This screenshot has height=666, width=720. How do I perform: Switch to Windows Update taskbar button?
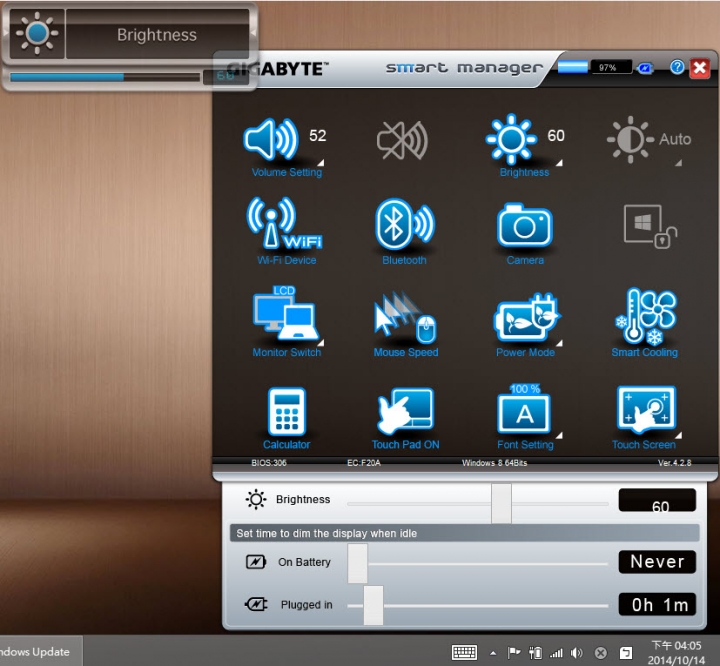[x=40, y=651]
